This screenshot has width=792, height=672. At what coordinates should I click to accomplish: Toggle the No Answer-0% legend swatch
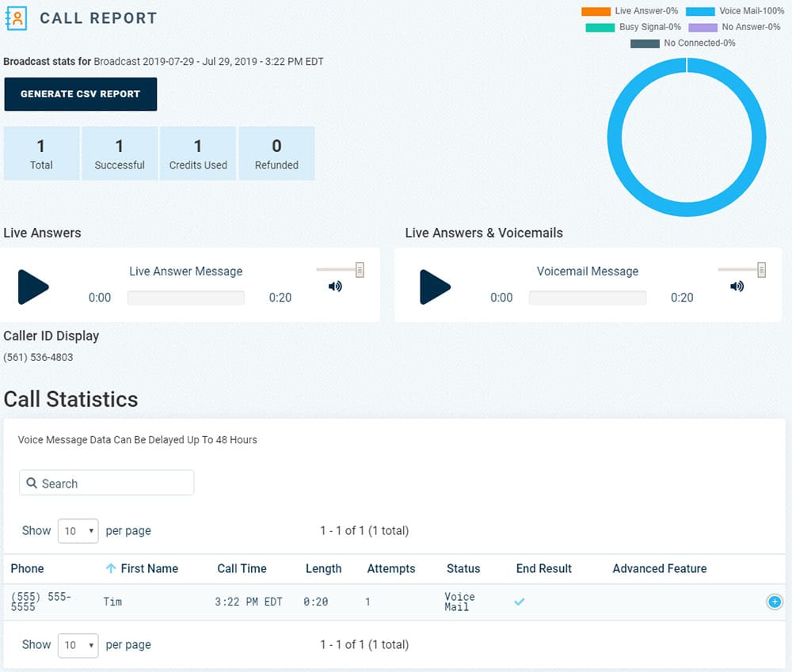tap(703, 28)
